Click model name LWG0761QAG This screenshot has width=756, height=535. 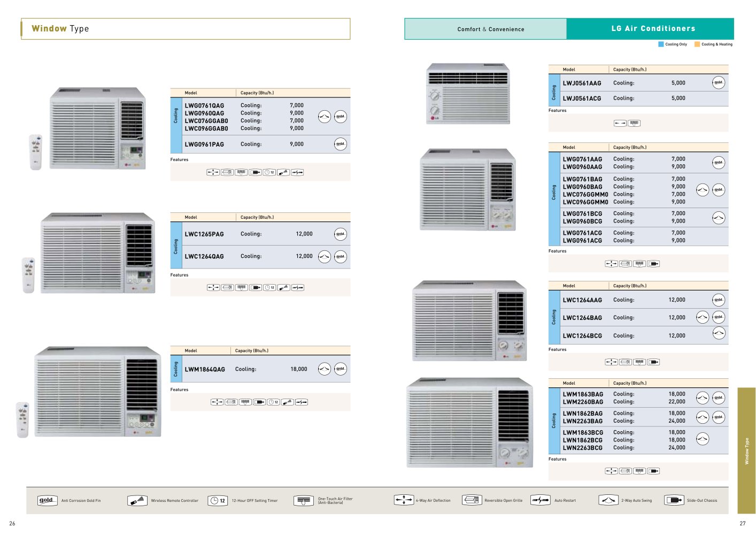[204, 106]
